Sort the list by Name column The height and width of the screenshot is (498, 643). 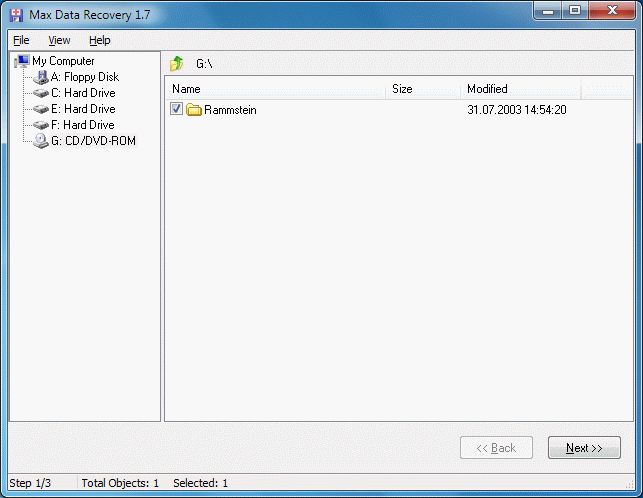[275, 89]
